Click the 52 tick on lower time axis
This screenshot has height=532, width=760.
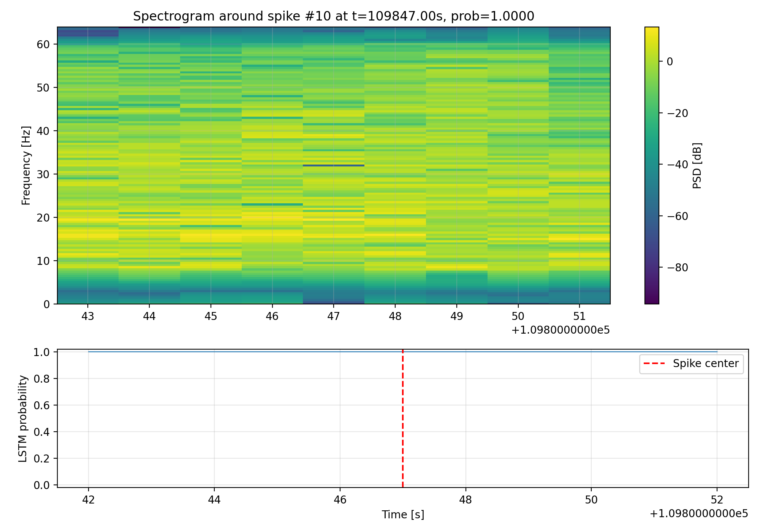point(717,500)
